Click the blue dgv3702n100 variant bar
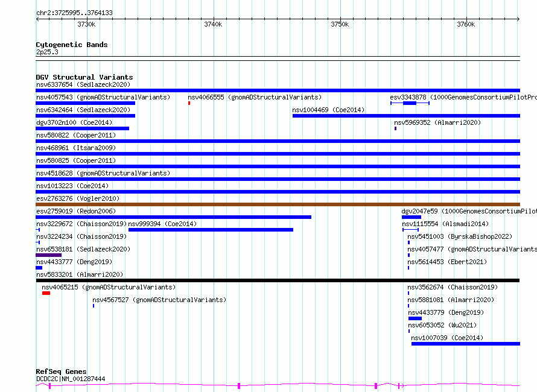Viewport: 537px width, 392px height. pyautogui.click(x=82, y=128)
